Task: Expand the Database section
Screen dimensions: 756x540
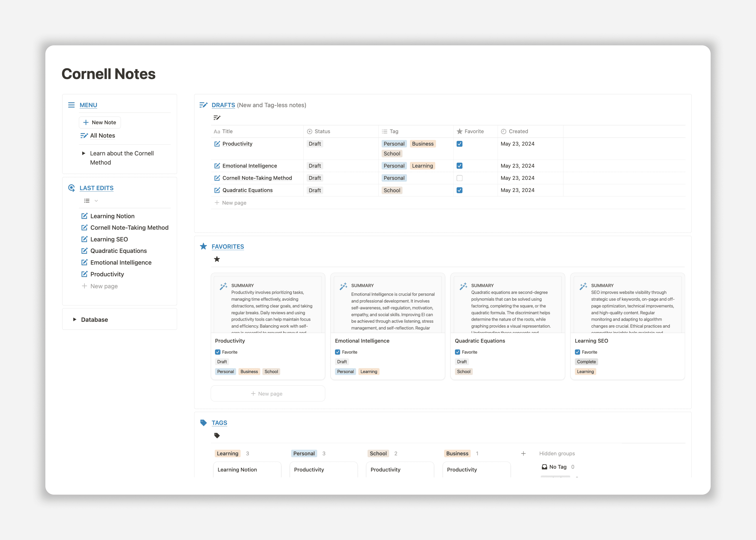Action: coord(75,319)
